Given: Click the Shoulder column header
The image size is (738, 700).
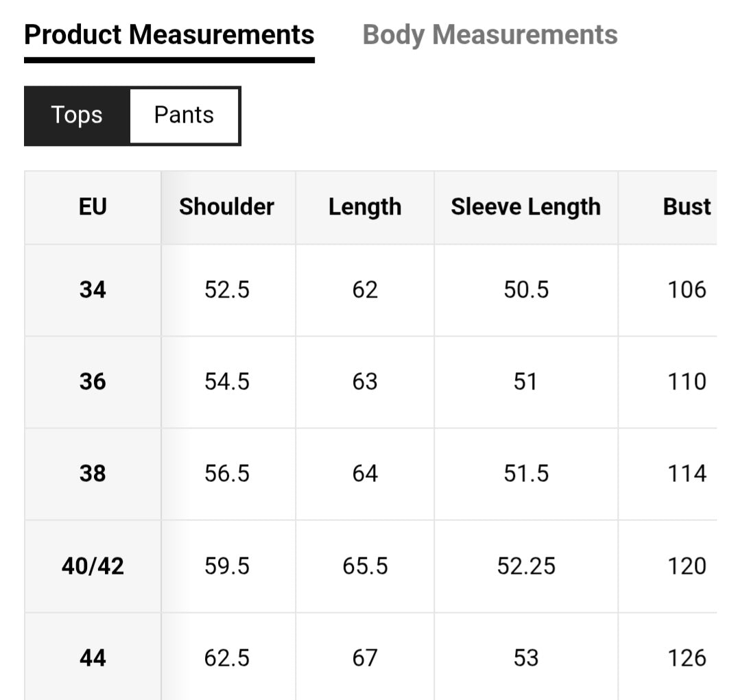Looking at the screenshot, I should [x=226, y=207].
